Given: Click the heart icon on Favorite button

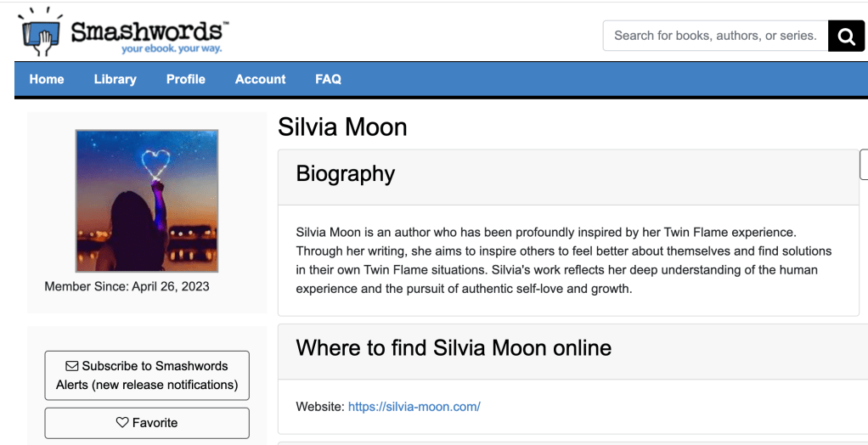Looking at the screenshot, I should (x=122, y=422).
